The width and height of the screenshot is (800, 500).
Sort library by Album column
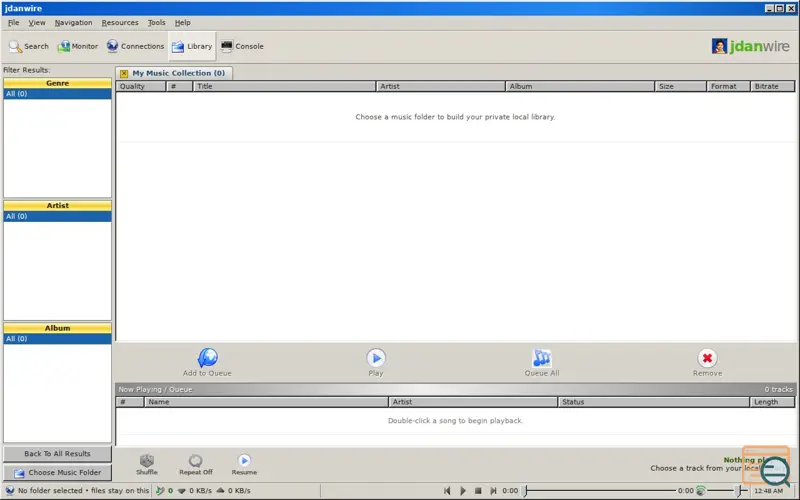(580, 86)
